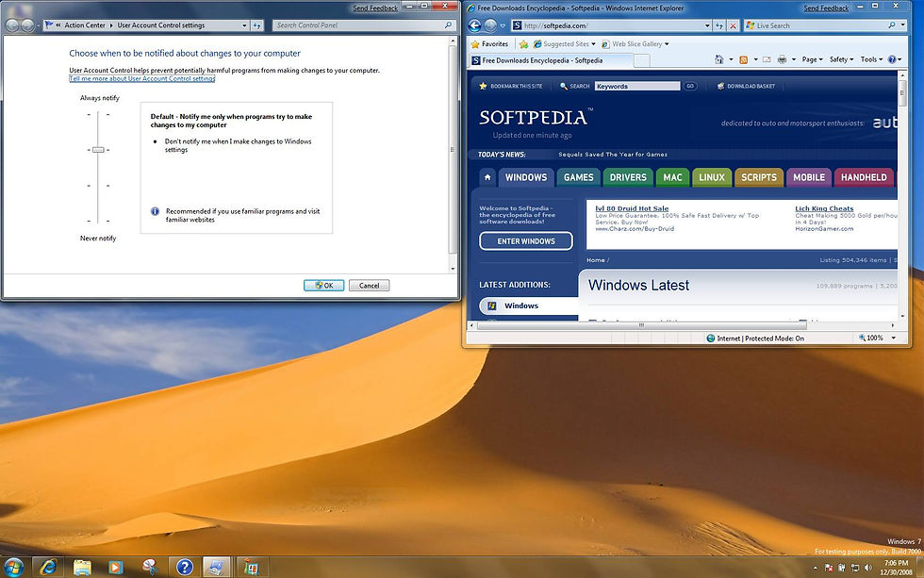Viewport: 924px width, 578px height.
Task: Click OK in the UAC settings window
Action: (x=323, y=285)
